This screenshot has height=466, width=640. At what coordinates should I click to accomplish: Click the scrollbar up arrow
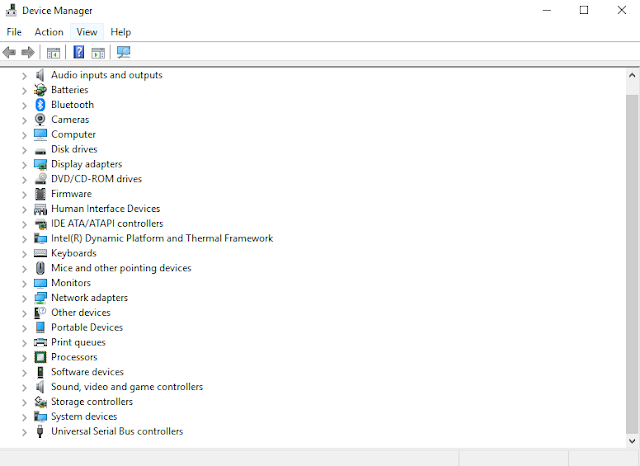tap(632, 75)
